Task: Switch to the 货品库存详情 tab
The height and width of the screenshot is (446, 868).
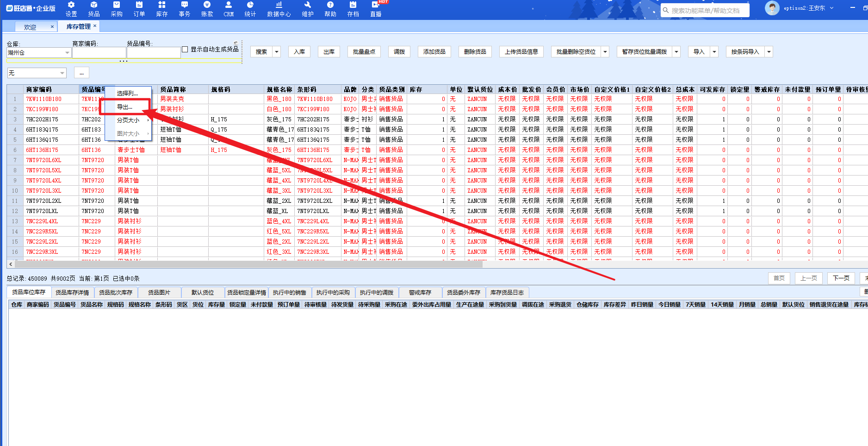Action: 72,293
